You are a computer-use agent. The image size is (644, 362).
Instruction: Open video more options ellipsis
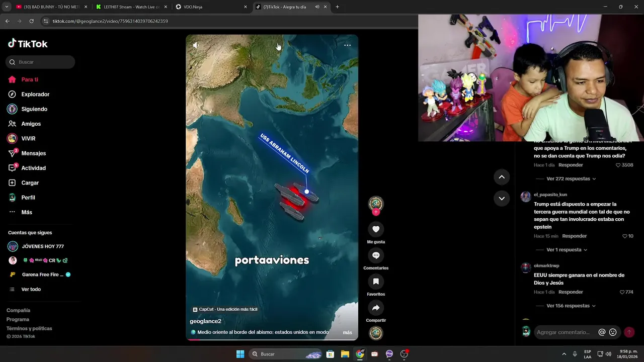347,45
